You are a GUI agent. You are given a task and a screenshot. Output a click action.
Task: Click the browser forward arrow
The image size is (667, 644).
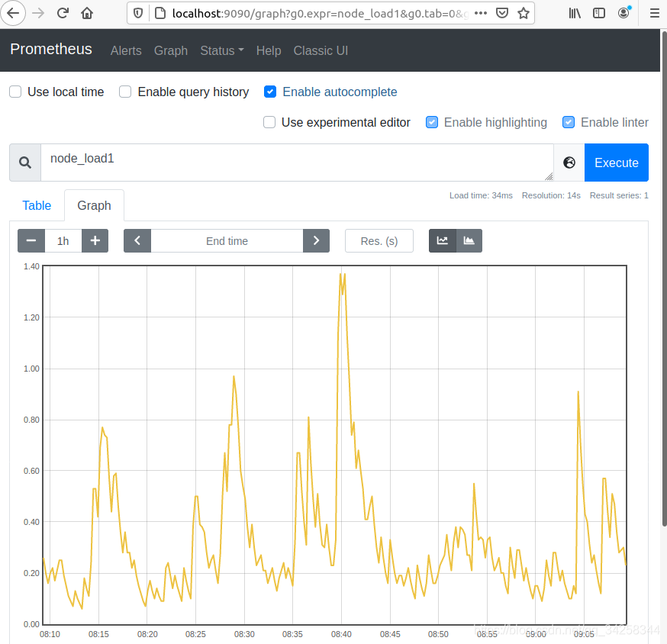coord(38,13)
